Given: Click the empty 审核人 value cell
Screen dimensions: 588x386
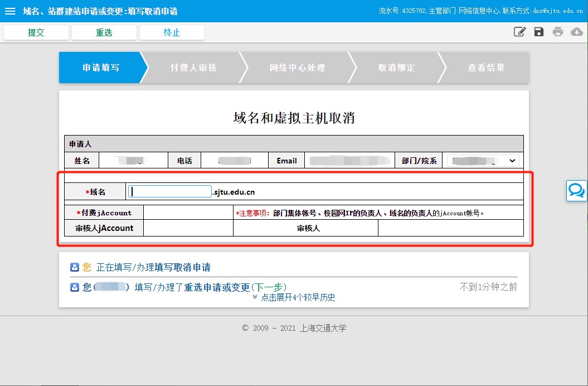Looking at the screenshot, I should (451, 228).
